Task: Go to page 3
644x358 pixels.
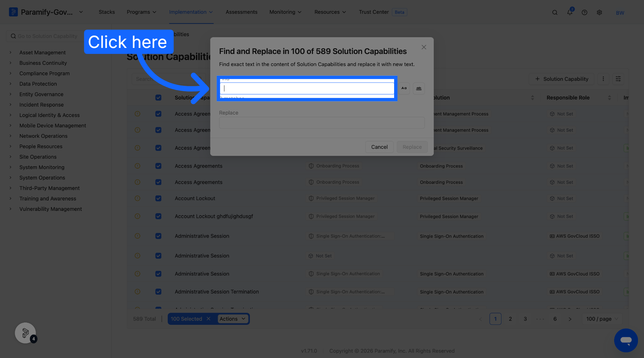Action: tap(525, 319)
